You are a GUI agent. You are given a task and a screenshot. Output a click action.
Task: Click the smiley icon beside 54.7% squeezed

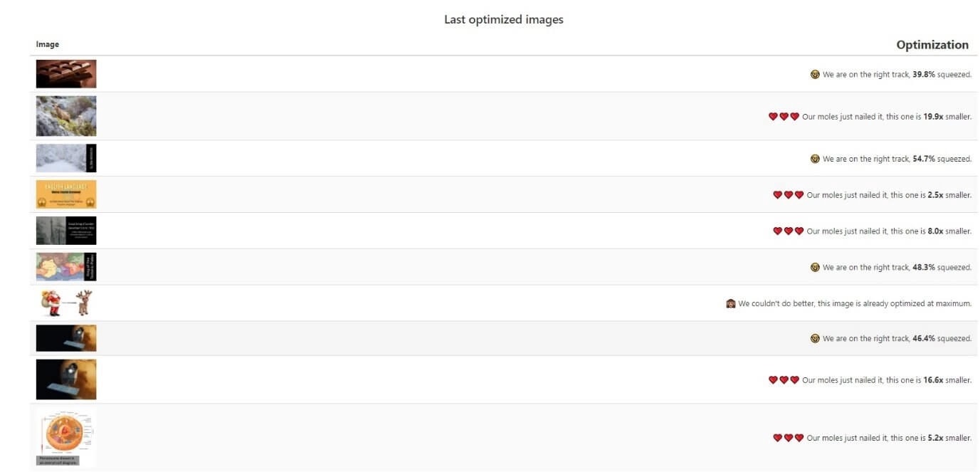pyautogui.click(x=815, y=159)
